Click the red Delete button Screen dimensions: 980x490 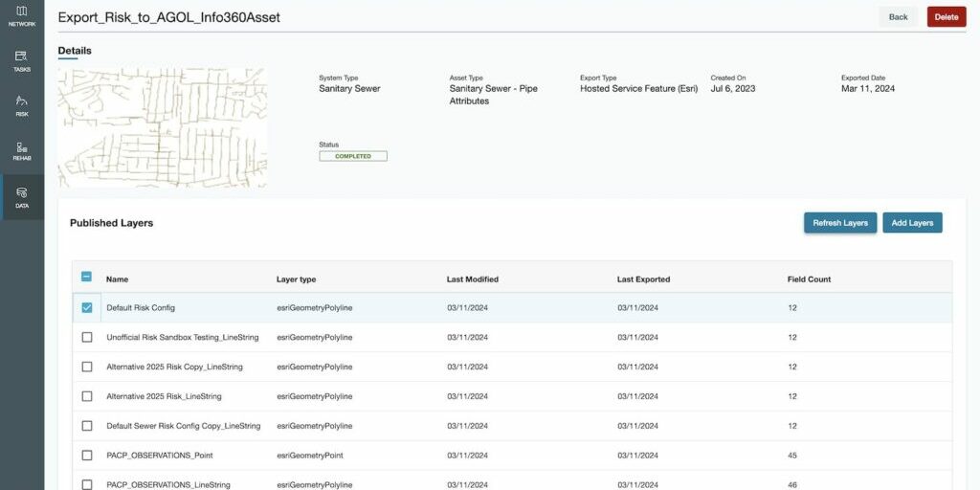(x=947, y=17)
